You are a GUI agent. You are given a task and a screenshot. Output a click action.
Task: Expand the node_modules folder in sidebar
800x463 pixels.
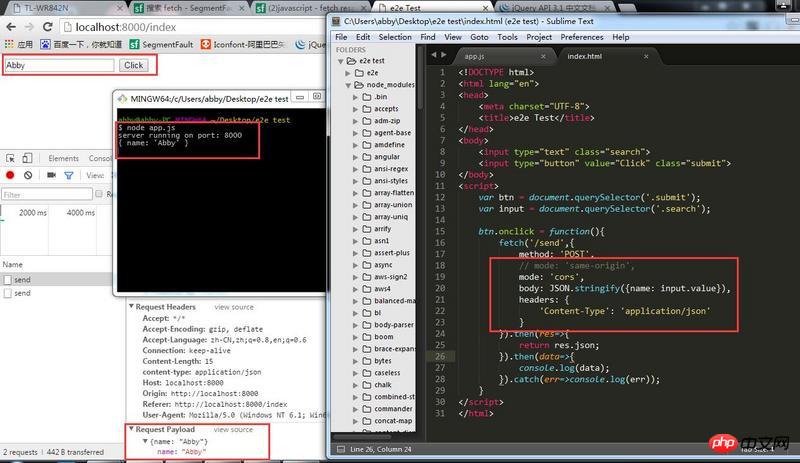point(347,85)
